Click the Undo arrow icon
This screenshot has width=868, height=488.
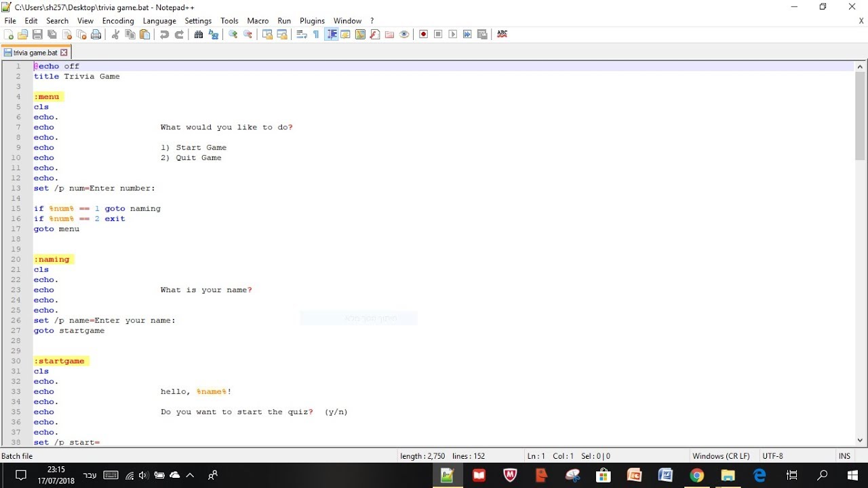[x=164, y=35]
